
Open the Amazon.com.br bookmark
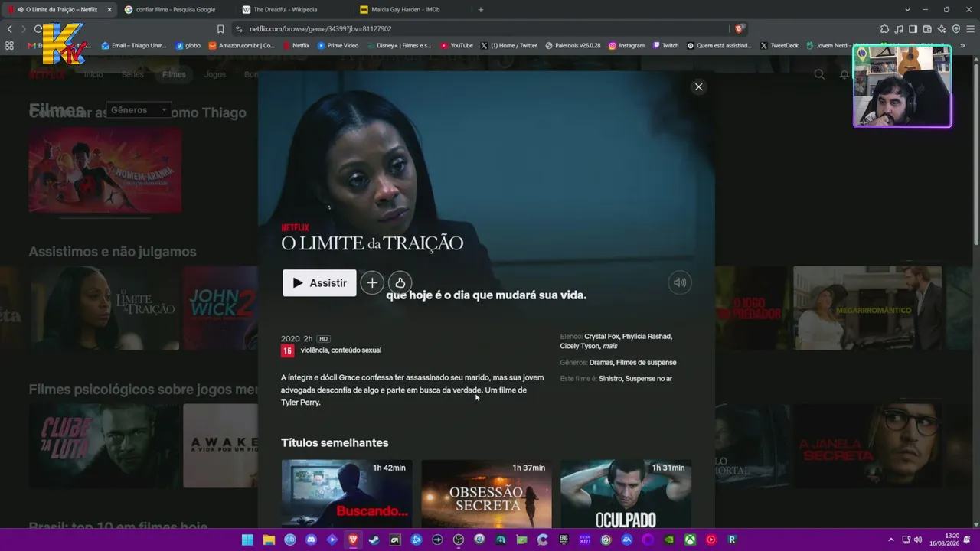(242, 45)
